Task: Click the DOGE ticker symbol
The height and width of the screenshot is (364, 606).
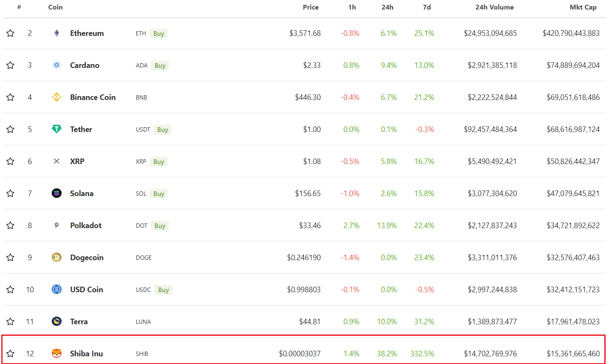Action: tap(144, 258)
